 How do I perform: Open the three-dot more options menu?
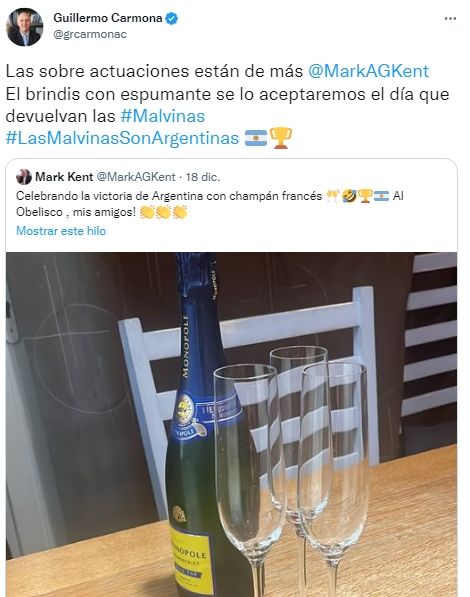[450, 18]
